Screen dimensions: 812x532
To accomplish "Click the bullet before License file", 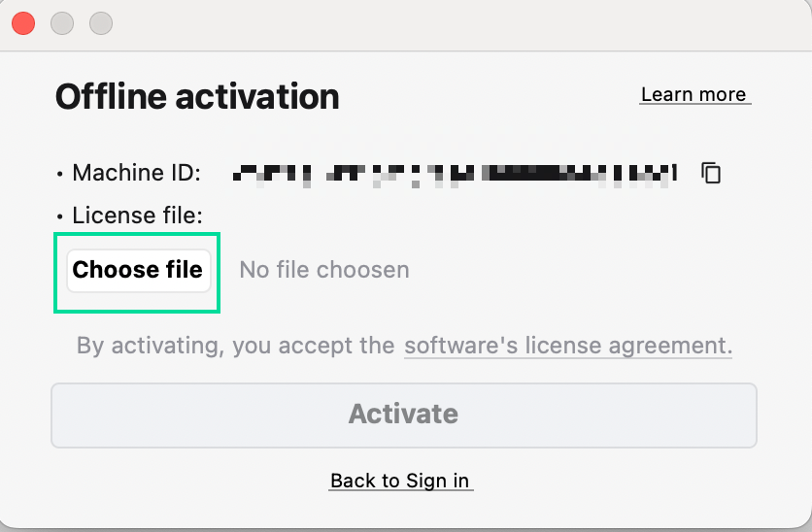I will click(x=60, y=216).
